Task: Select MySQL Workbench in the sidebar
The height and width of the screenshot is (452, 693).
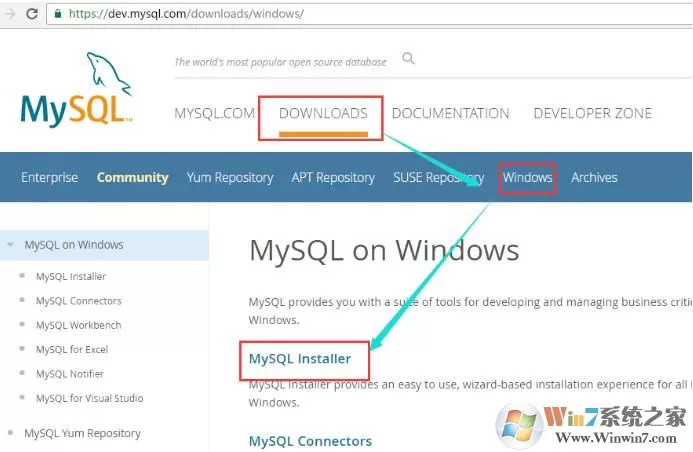Action: click(79, 325)
